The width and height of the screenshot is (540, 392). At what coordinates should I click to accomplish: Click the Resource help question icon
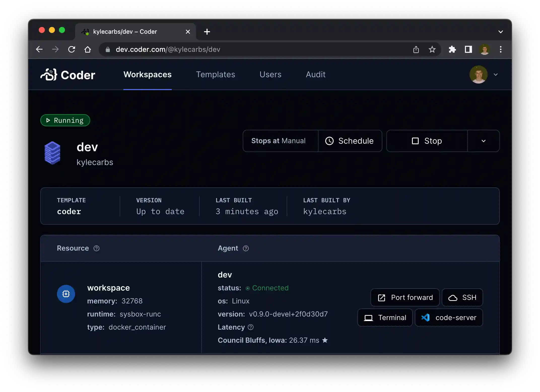pos(96,248)
